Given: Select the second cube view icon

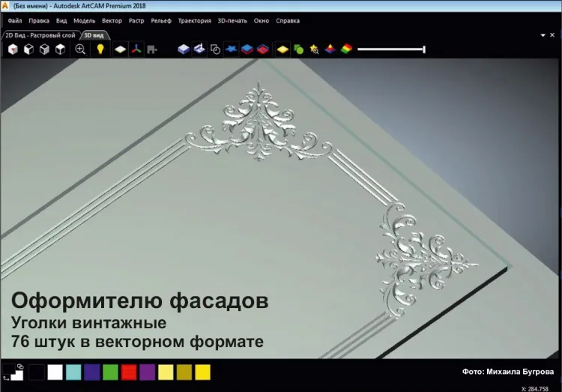Looking at the screenshot, I should [28, 49].
